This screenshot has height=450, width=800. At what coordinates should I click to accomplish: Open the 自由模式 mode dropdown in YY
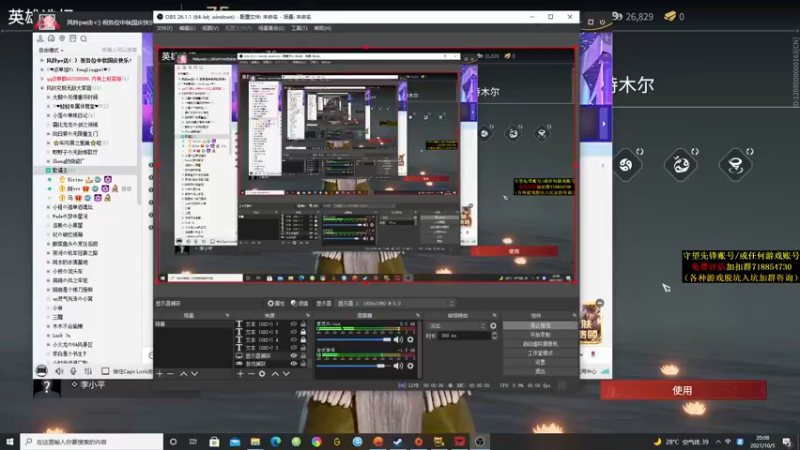coord(51,50)
